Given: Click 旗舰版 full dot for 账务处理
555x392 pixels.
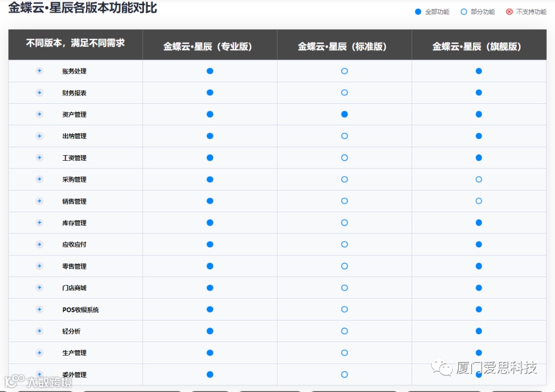Looking at the screenshot, I should [479, 71].
